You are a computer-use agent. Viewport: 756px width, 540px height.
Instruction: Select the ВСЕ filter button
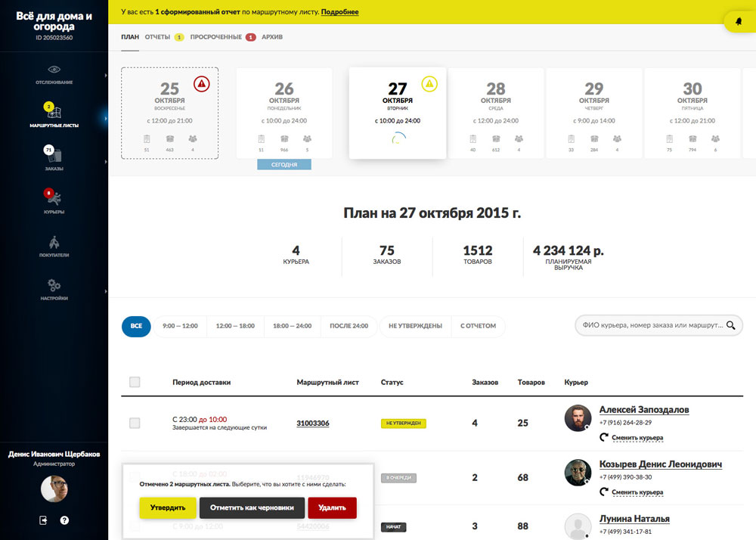[x=136, y=326]
